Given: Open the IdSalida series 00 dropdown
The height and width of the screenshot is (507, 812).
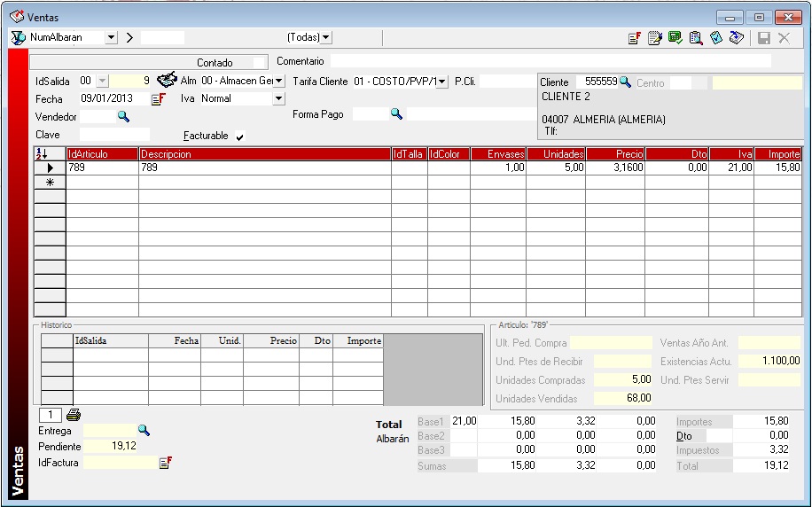Looking at the screenshot, I should [102, 81].
